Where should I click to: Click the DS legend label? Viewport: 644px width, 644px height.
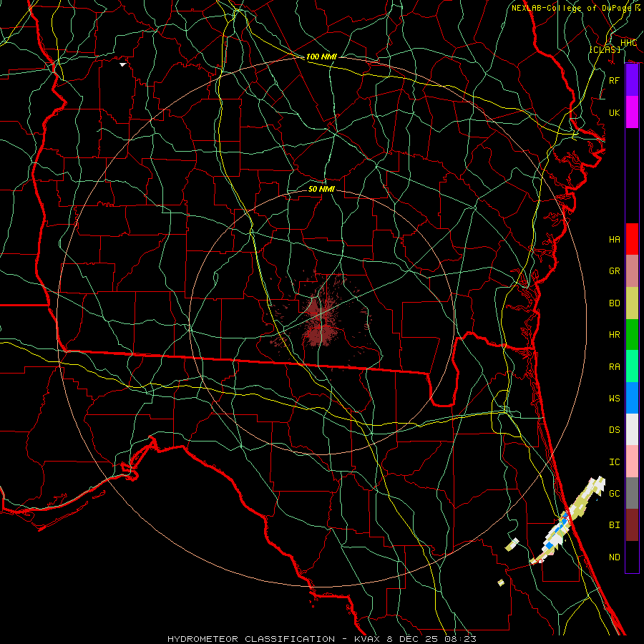coord(615,429)
